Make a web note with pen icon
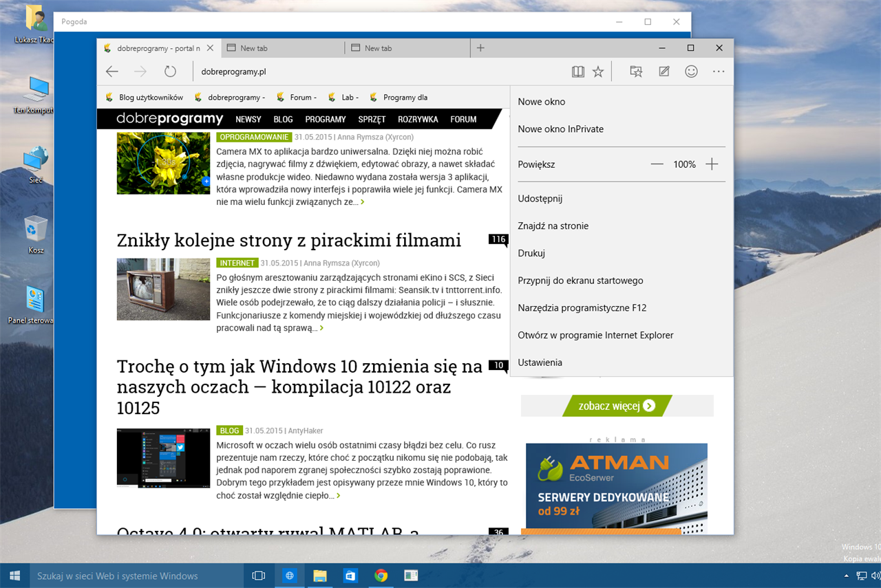 point(664,72)
